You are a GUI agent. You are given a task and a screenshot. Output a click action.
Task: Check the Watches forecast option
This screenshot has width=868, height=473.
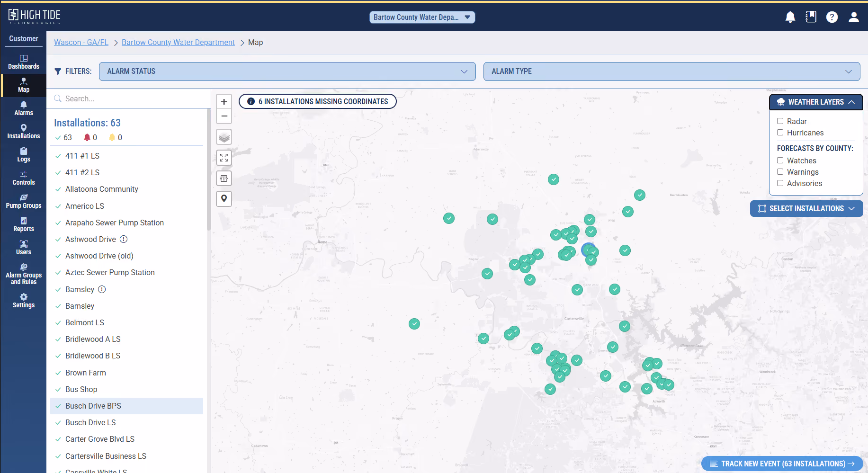pos(780,161)
